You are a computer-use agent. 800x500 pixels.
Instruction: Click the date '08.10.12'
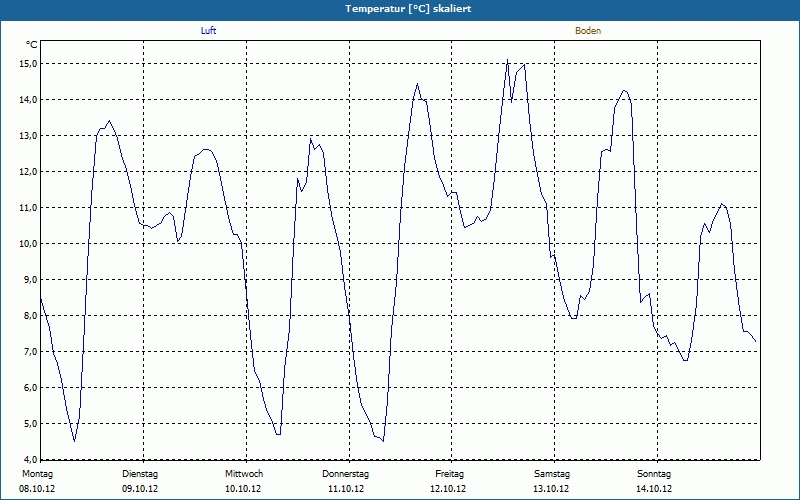37,489
